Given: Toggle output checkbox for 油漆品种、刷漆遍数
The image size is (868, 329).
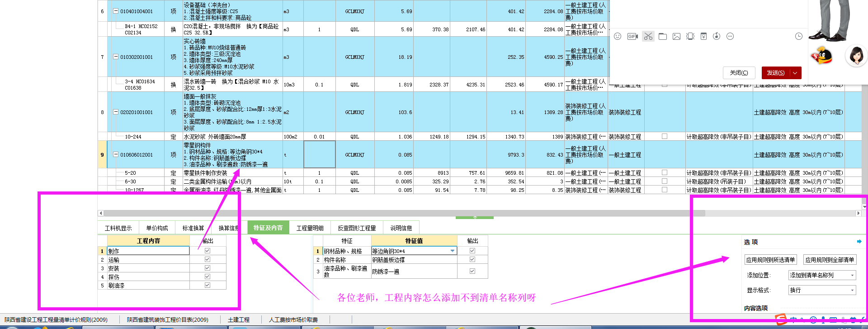Looking at the screenshot, I should click(x=472, y=271).
